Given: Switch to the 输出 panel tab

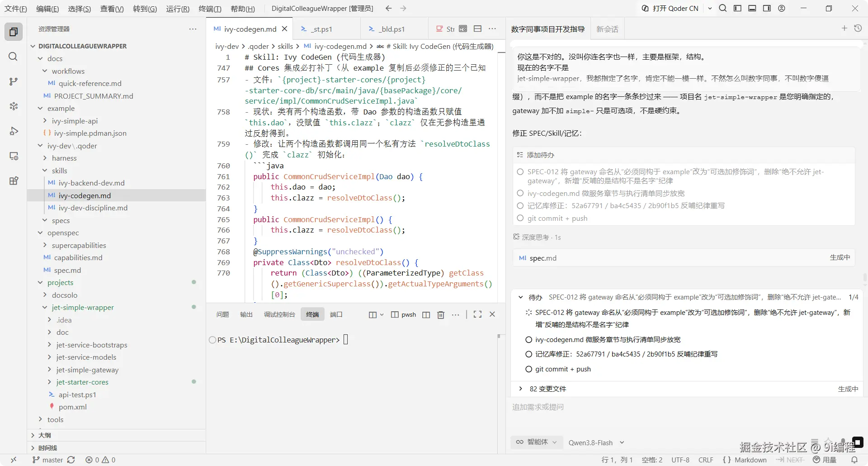Looking at the screenshot, I should (x=246, y=314).
